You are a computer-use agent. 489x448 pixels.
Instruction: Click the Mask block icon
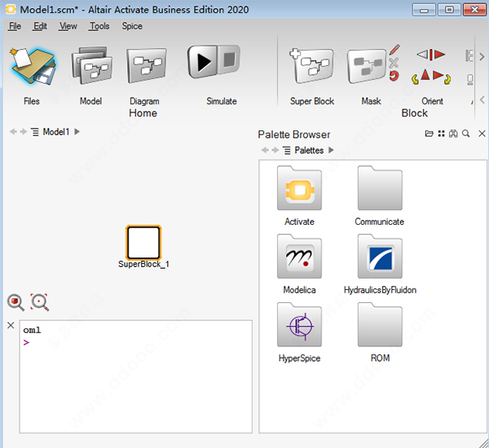coord(367,66)
